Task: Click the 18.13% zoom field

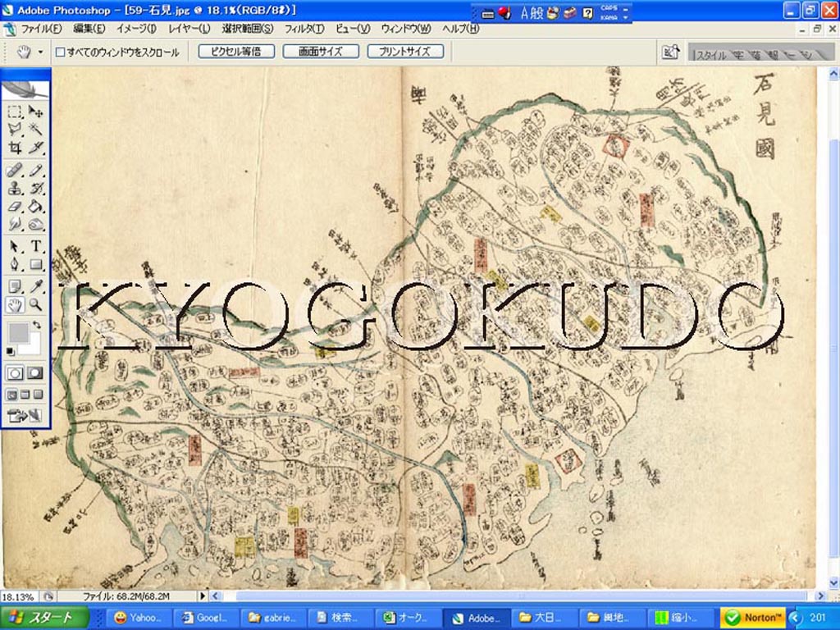Action: 20,596
